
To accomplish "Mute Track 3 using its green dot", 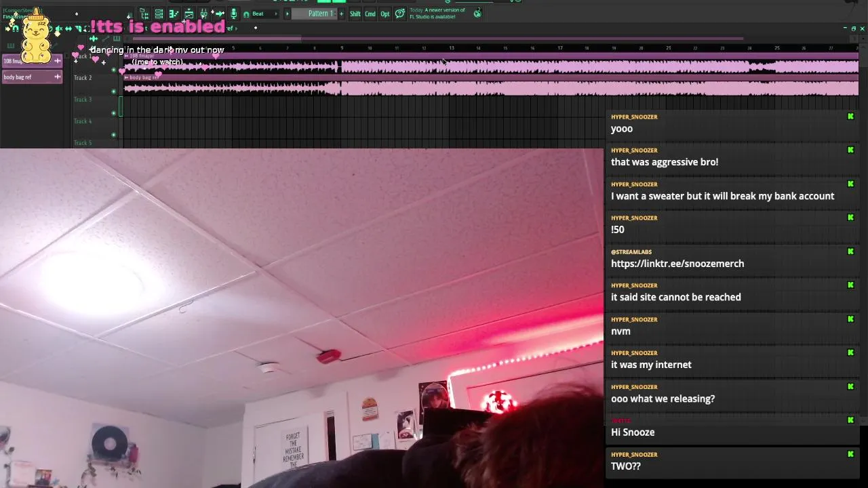I will [x=113, y=113].
